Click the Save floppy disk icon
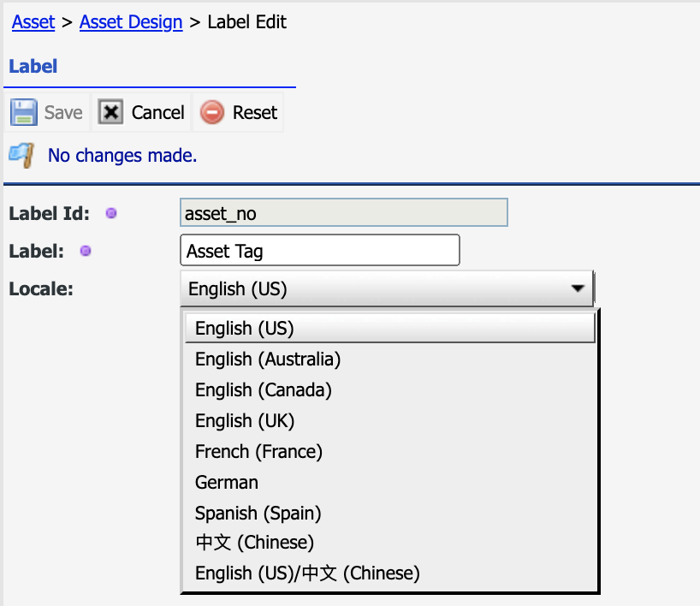Viewport: 700px width, 606px height. pos(24,112)
